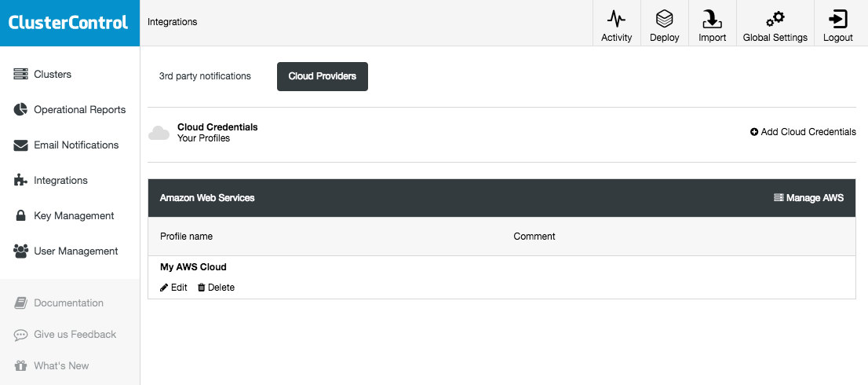Open What's New gift item
The image size is (868, 385).
(x=52, y=365)
